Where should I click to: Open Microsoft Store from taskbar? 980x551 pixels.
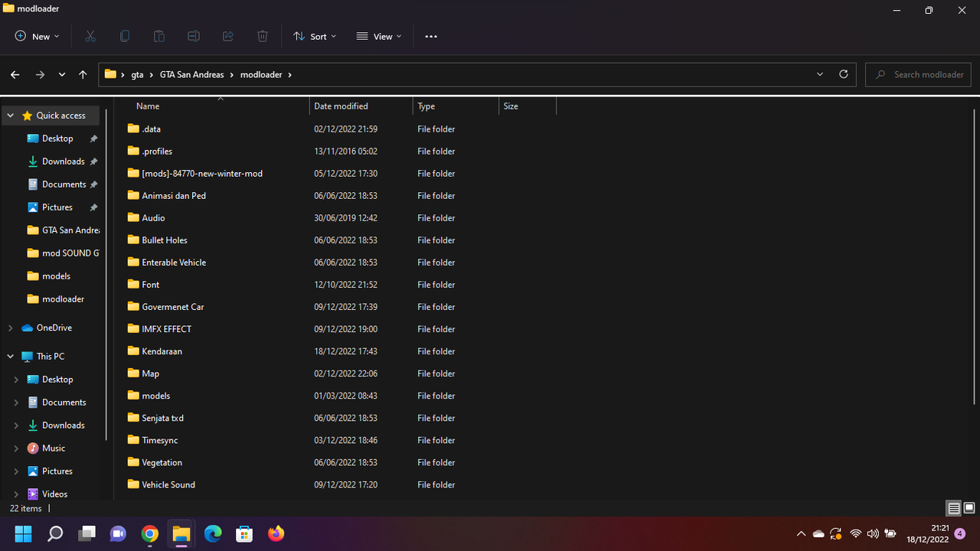(x=244, y=533)
